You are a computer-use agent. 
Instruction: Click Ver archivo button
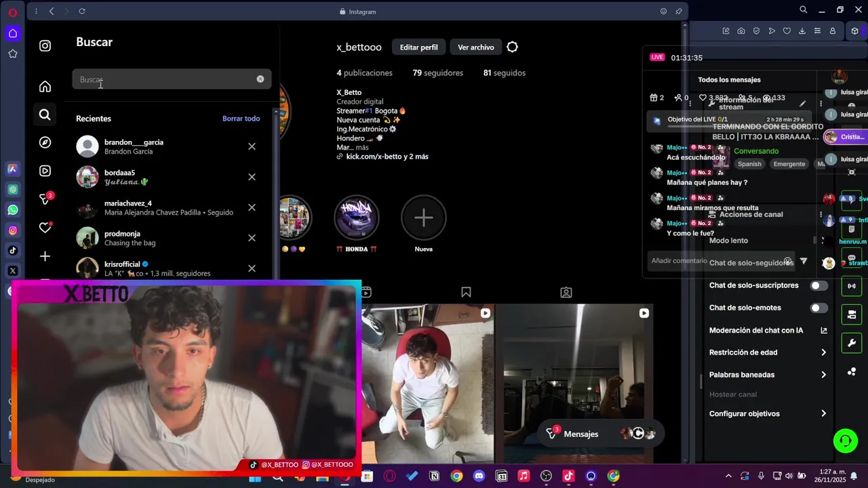(475, 47)
